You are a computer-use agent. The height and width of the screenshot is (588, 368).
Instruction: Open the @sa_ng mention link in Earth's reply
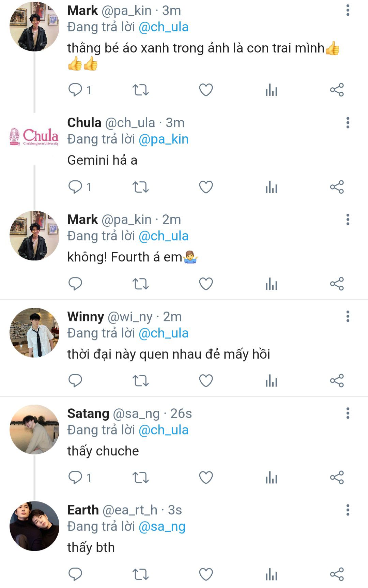pyautogui.click(x=162, y=527)
